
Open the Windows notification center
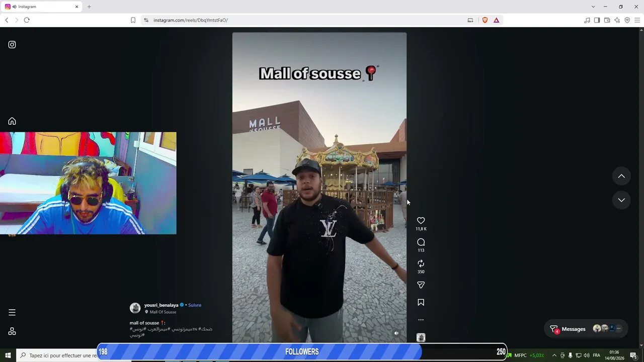[x=633, y=355]
